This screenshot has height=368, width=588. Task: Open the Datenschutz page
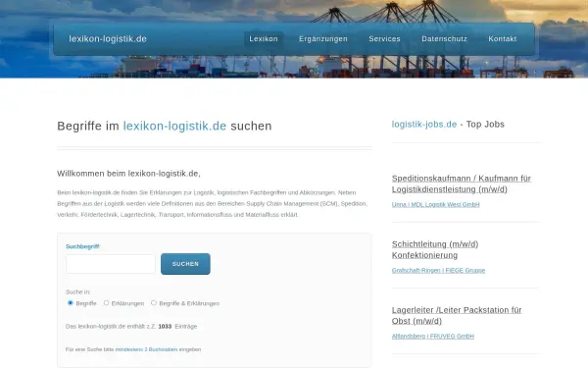click(x=444, y=39)
